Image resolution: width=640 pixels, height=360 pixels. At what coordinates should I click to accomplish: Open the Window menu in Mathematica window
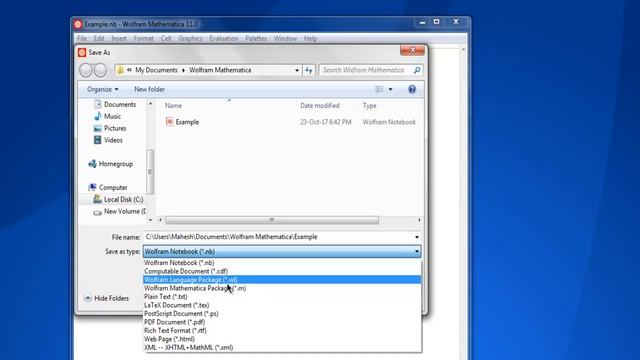pos(285,38)
